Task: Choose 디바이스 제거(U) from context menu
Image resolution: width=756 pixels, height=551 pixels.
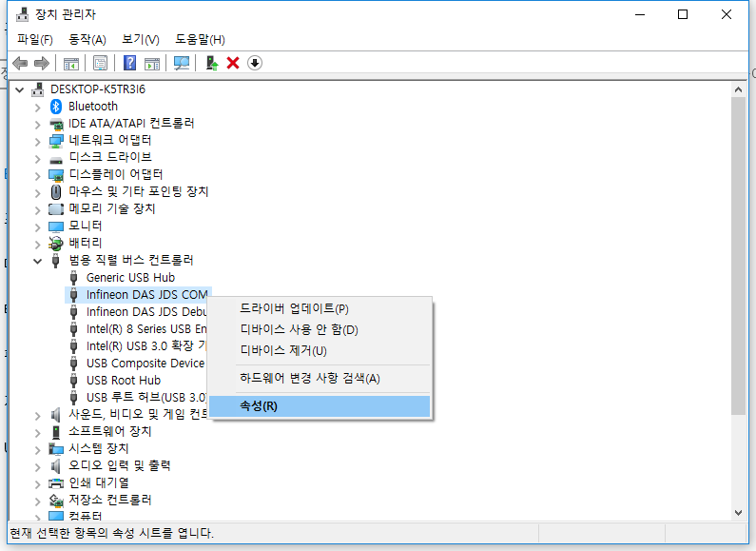Action: pos(320,351)
